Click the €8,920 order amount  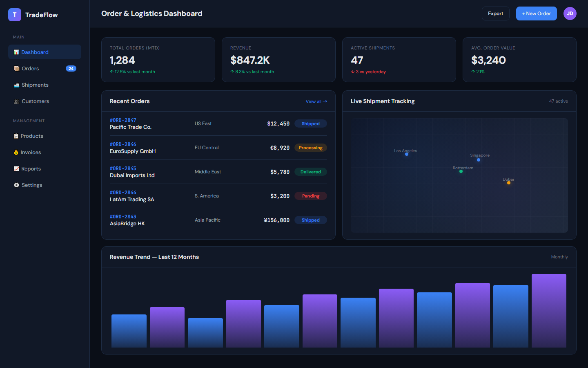point(280,148)
